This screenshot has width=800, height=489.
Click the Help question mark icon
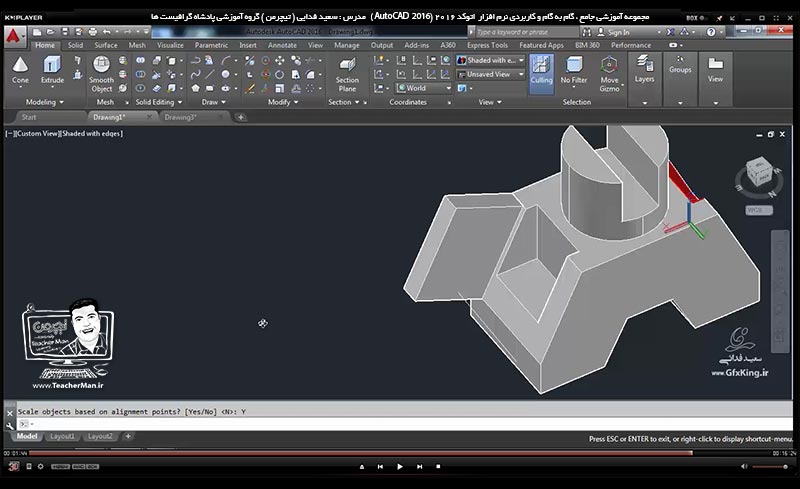[711, 32]
